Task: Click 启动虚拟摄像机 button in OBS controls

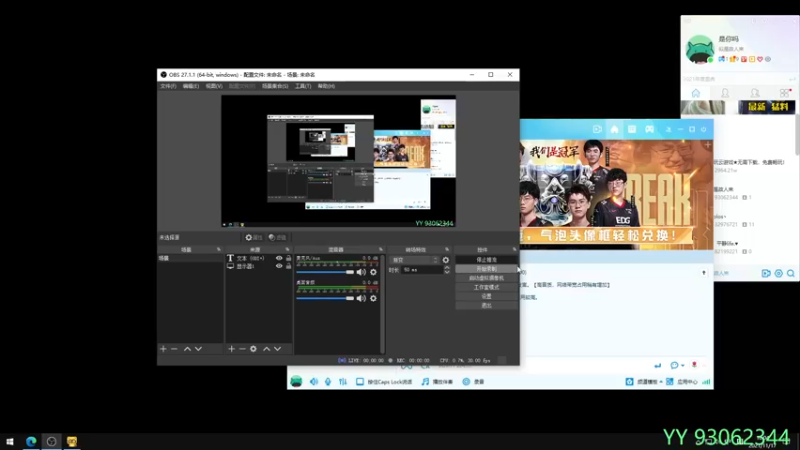Action: (x=486, y=278)
